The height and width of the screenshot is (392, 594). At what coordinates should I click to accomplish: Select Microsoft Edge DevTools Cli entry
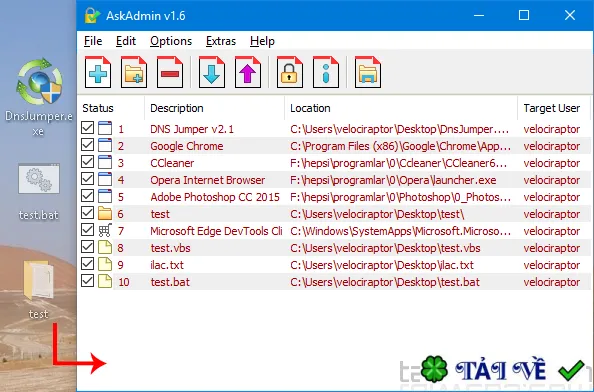point(216,231)
